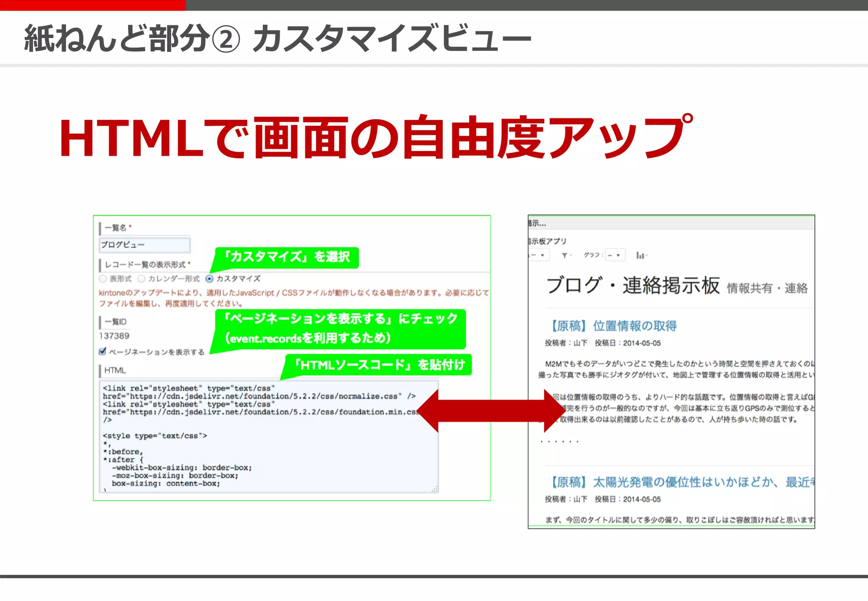This screenshot has width=868, height=601.
Task: Open the view selection dropdown left of filter
Action: (x=539, y=255)
